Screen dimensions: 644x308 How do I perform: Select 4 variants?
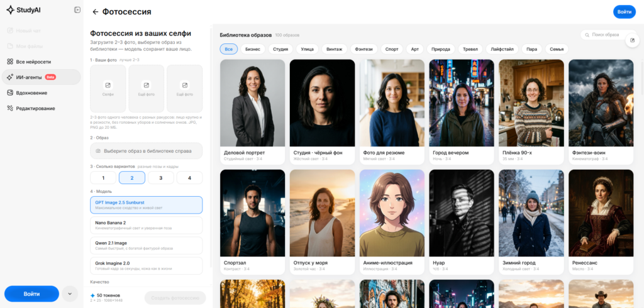[x=189, y=178]
